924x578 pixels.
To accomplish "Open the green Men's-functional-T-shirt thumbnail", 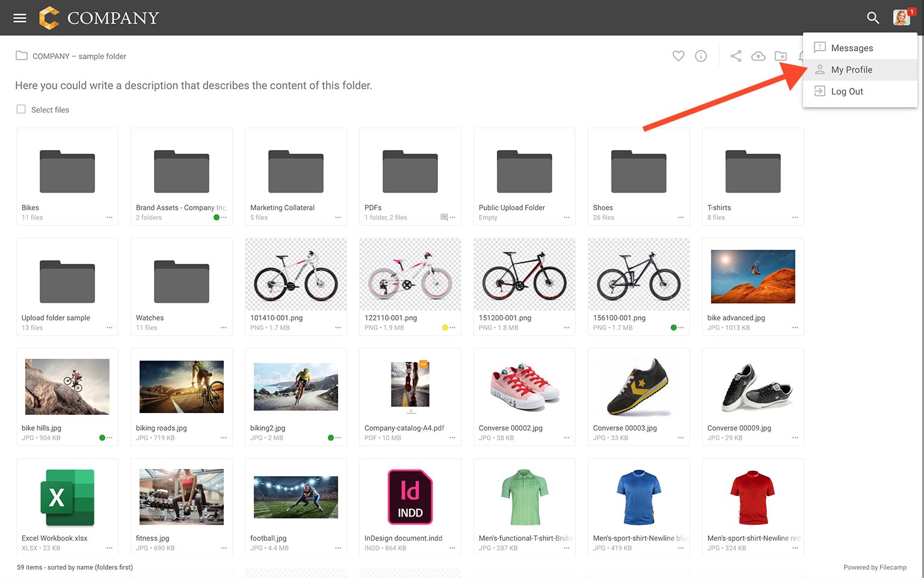I will coord(525,497).
